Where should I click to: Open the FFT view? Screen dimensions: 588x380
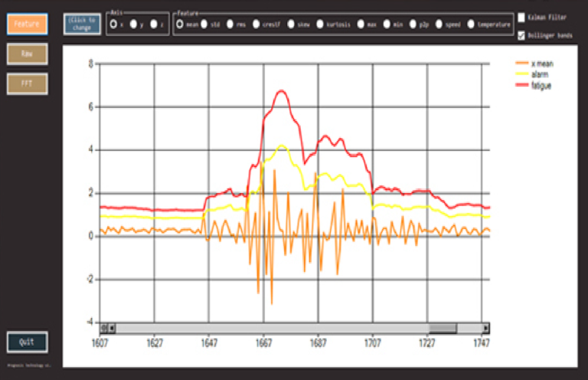(27, 84)
